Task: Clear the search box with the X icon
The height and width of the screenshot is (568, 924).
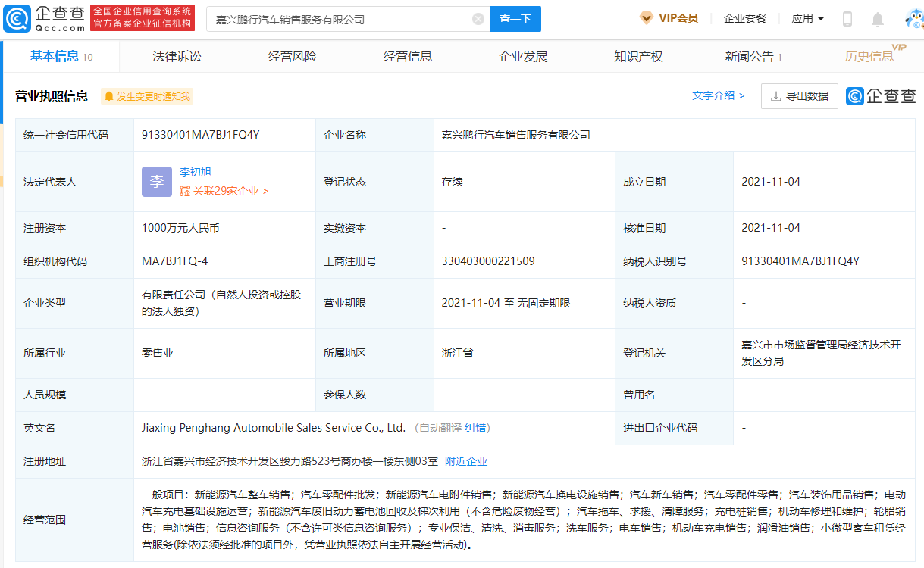Action: click(x=478, y=19)
